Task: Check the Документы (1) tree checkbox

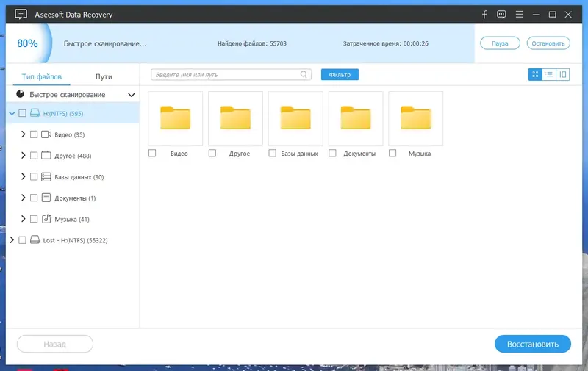Action: tap(34, 198)
